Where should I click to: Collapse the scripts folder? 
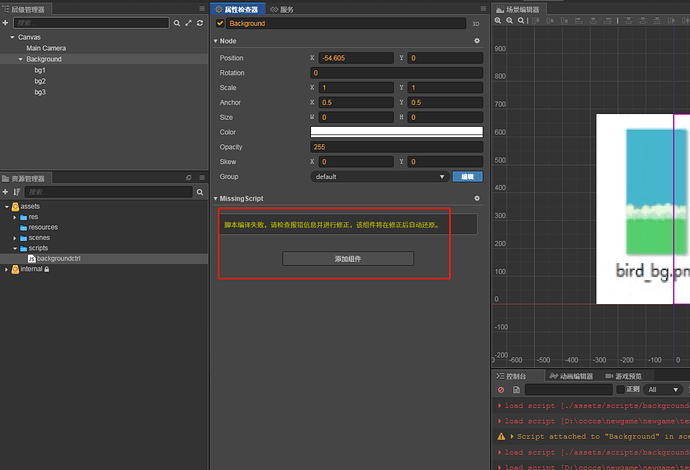[15, 248]
